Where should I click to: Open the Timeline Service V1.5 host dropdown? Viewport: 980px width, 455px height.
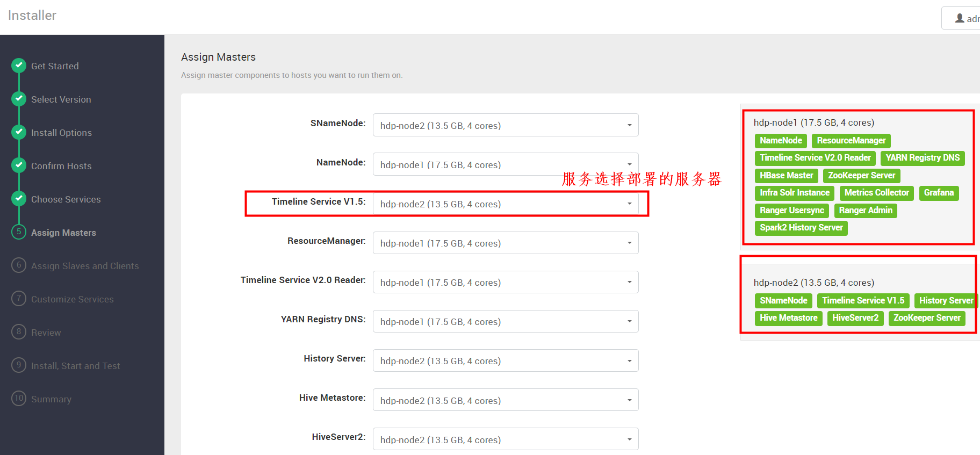(506, 204)
